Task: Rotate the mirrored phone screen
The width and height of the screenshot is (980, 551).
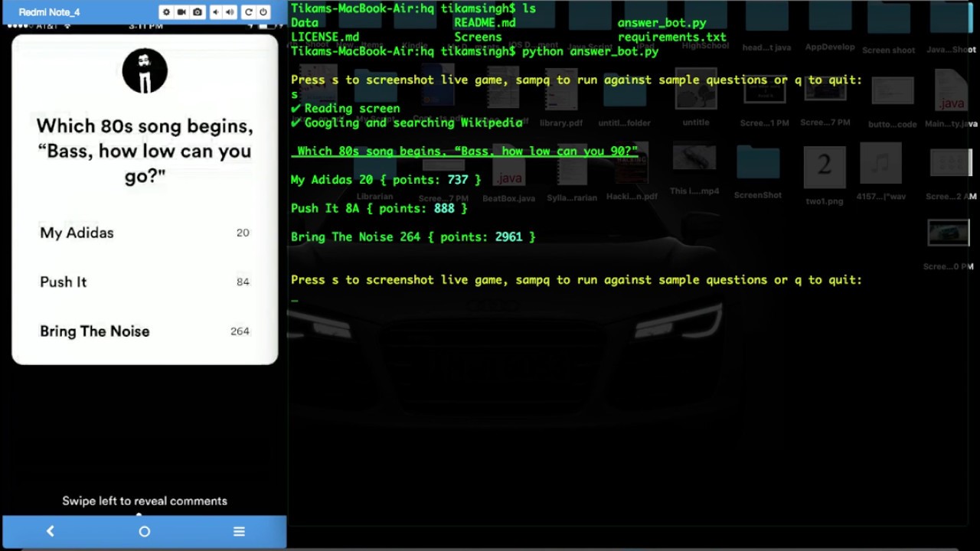Action: coord(248,12)
